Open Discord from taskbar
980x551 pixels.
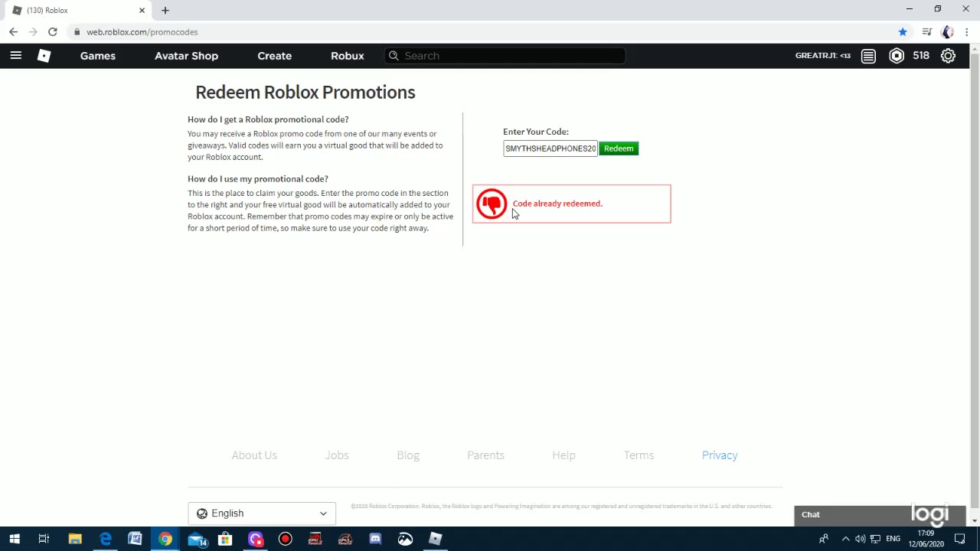[375, 539]
